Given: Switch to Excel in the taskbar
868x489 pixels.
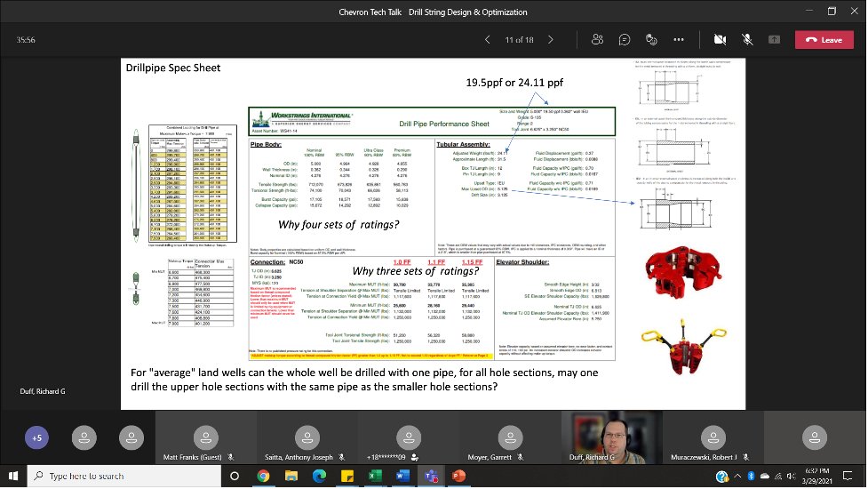Looking at the screenshot, I should tap(375, 477).
